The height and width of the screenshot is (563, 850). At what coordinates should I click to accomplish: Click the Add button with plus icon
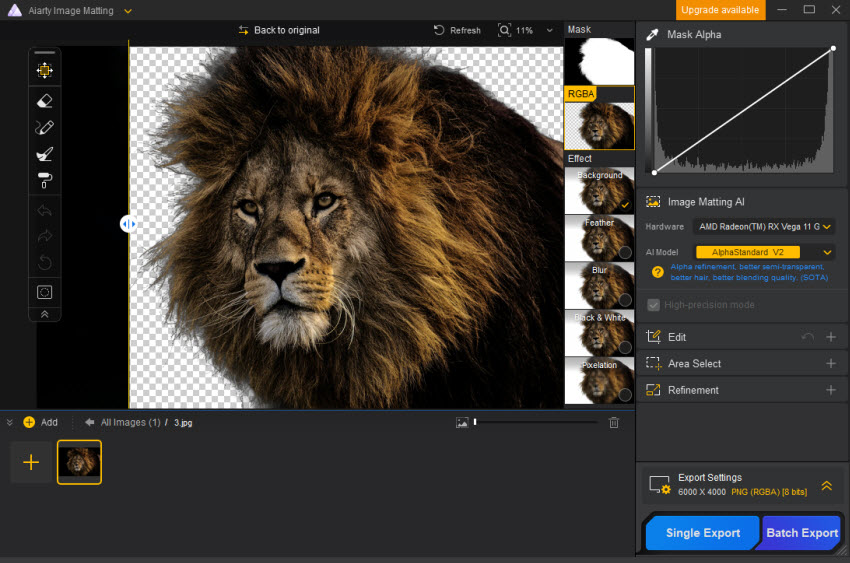[41, 422]
